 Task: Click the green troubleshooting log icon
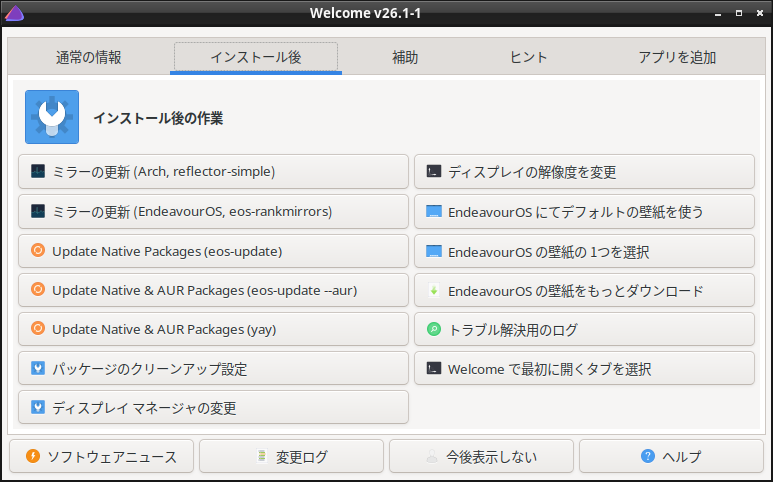click(434, 329)
